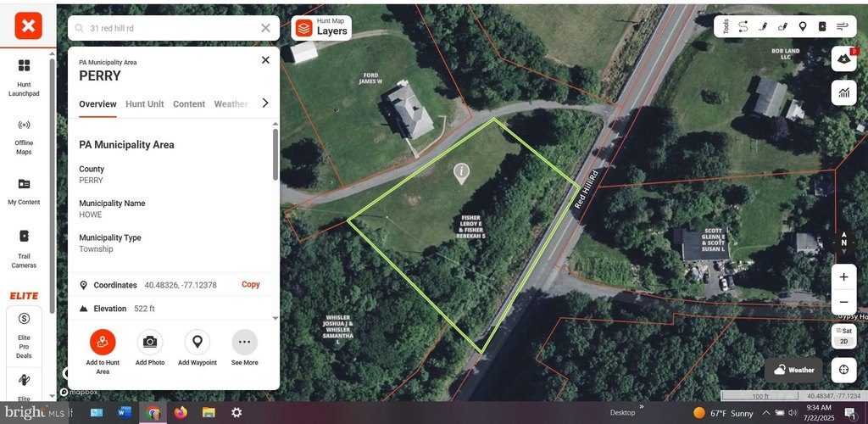Viewport: 868px width, 424px height.
Task: Toggle the Weather overlay button
Action: (793, 370)
